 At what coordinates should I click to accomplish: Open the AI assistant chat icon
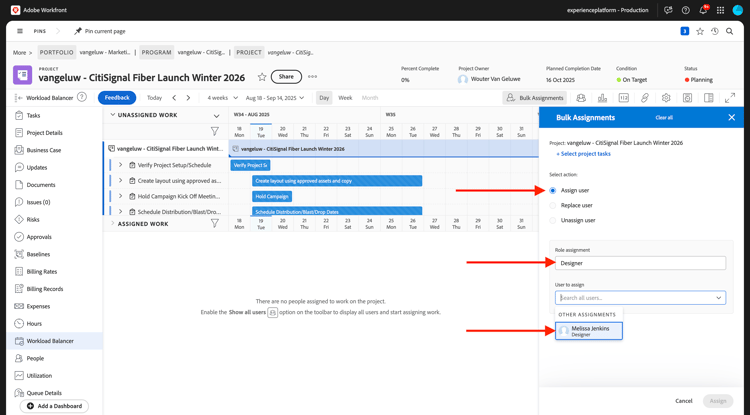coord(668,10)
